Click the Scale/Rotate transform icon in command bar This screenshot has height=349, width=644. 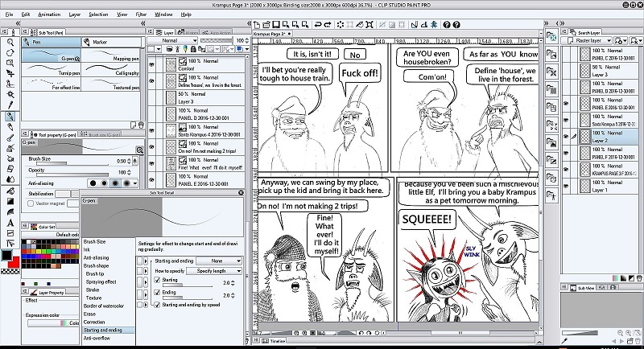pyautogui.click(x=369, y=25)
